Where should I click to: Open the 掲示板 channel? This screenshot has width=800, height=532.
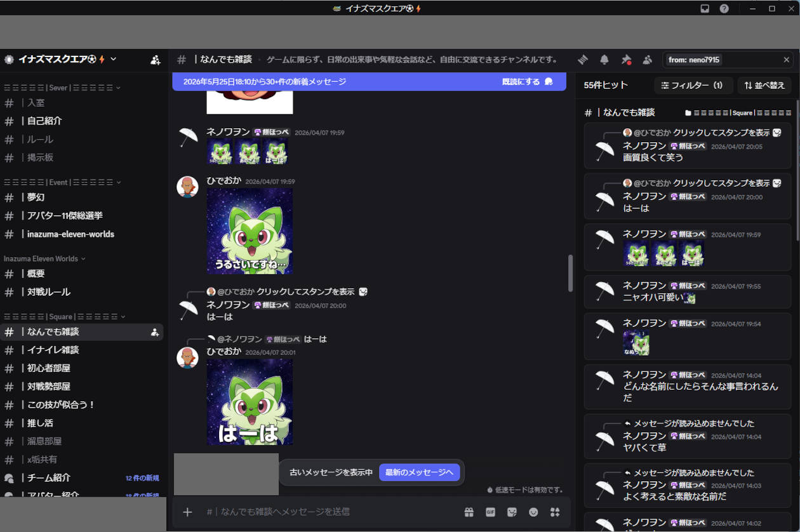pos(82,157)
